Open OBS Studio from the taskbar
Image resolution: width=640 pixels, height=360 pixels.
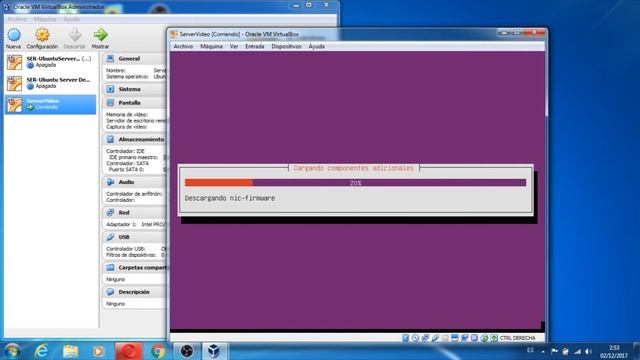click(x=187, y=351)
